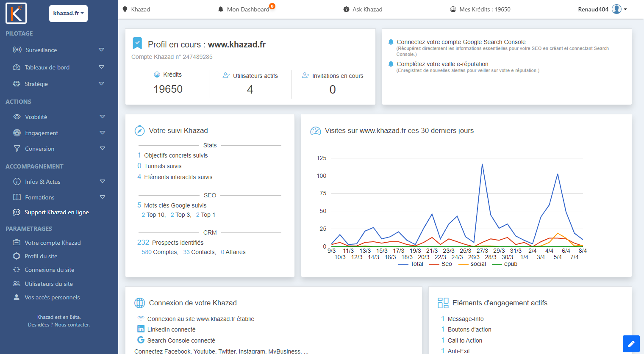Expand the Conversion menu arrow
The width and height of the screenshot is (644, 354).
(x=102, y=148)
